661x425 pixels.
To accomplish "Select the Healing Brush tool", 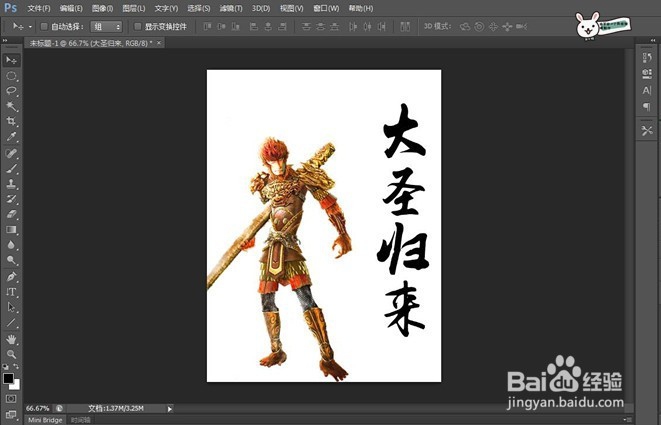I will (x=11, y=153).
